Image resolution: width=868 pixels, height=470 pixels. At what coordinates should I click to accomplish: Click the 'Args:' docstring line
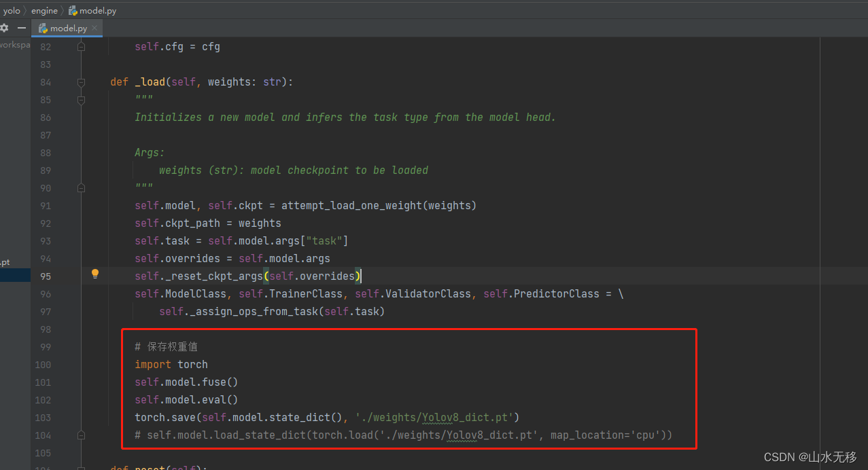coord(150,153)
